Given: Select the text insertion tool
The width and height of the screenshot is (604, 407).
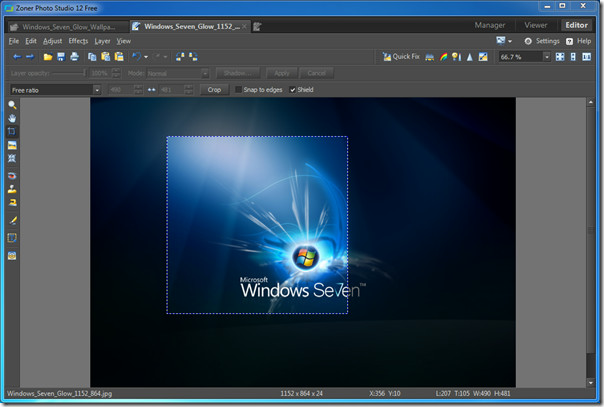Looking at the screenshot, I should tap(12, 238).
